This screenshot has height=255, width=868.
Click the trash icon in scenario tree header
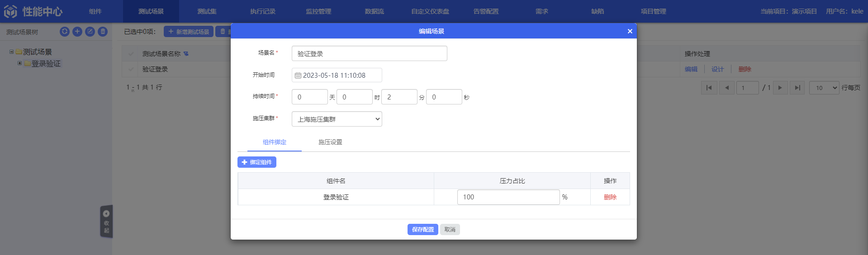103,32
